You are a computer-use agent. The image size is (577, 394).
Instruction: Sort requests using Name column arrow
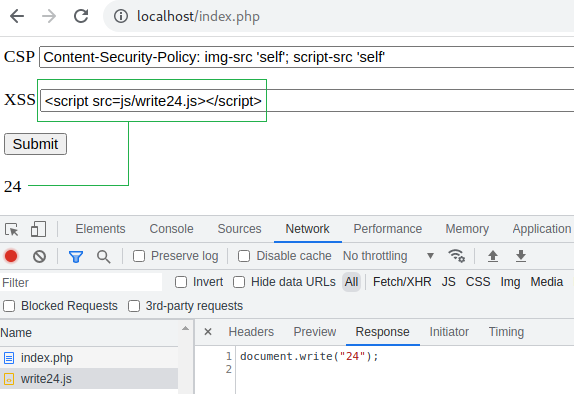[x=185, y=329]
